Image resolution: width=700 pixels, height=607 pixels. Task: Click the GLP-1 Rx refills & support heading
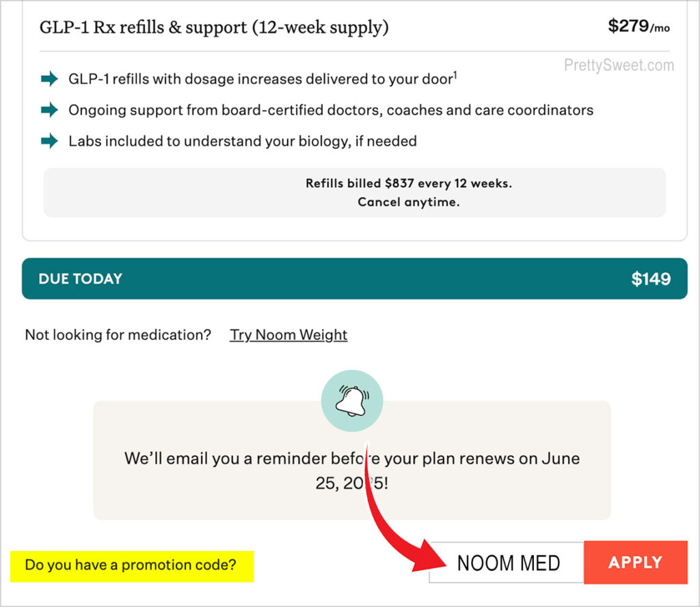214,27
